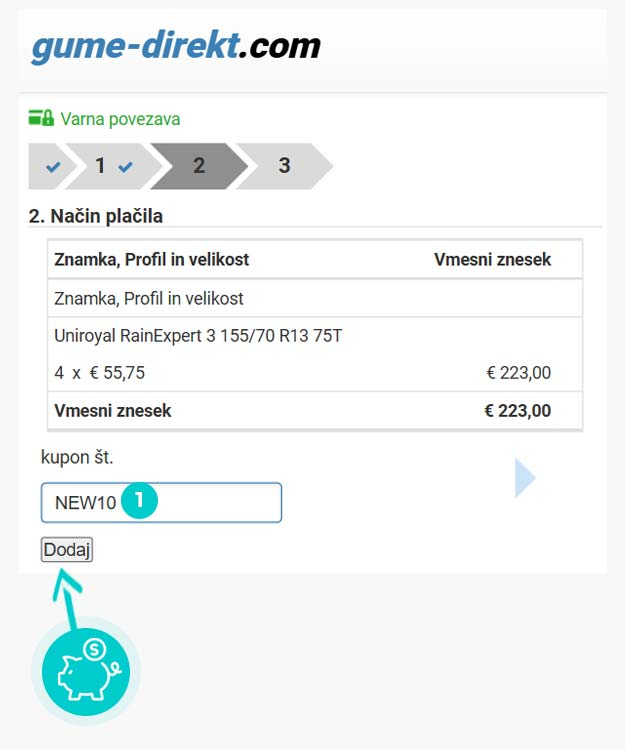Click the Varna povezava text

(120, 119)
